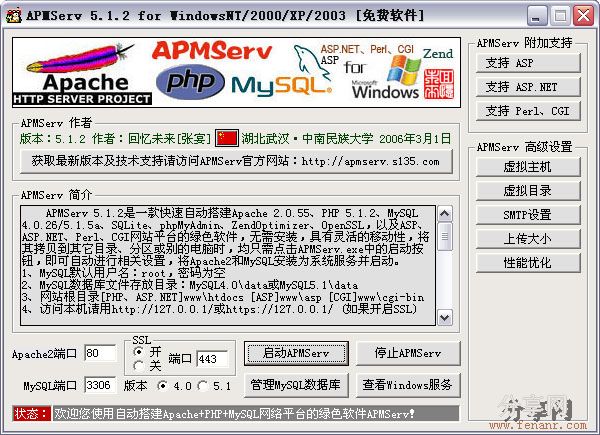Click 启动APMServ start button
600x435 pixels.
(296, 353)
